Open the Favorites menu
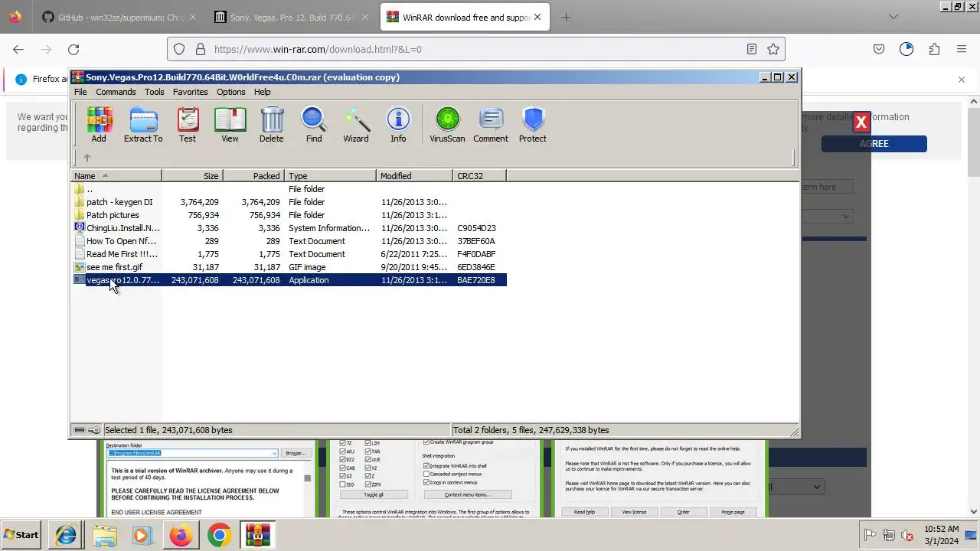The image size is (980, 551). (x=191, y=92)
